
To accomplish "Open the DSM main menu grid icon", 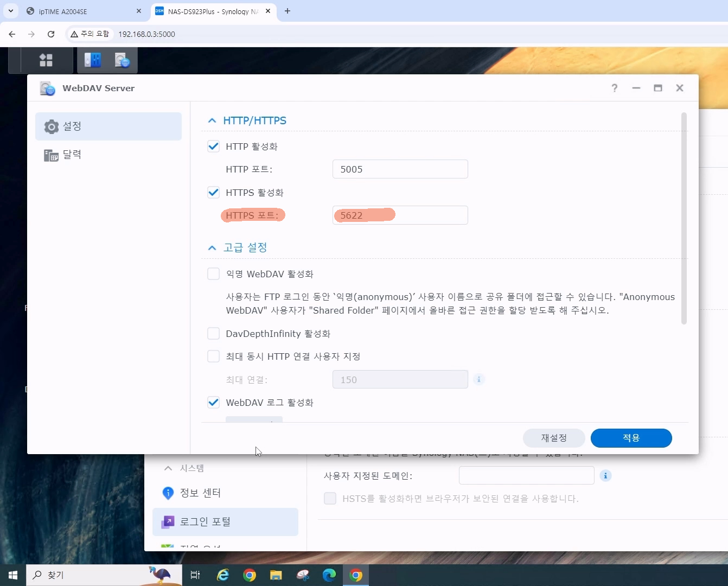I will pos(46,60).
